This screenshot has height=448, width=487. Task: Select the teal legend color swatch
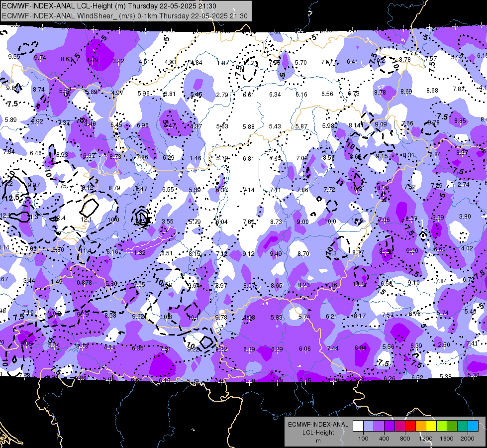click(463, 426)
